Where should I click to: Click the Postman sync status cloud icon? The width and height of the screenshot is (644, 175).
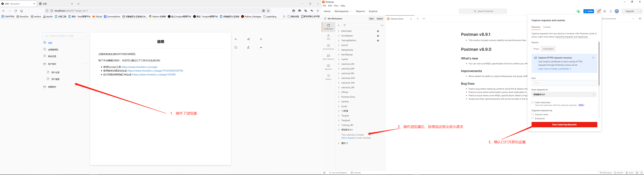pos(578,11)
